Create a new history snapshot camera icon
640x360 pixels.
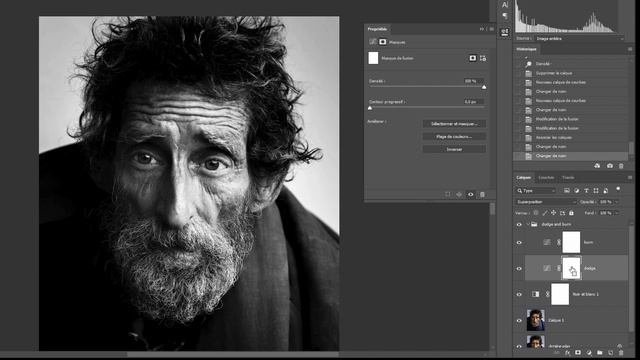point(610,166)
